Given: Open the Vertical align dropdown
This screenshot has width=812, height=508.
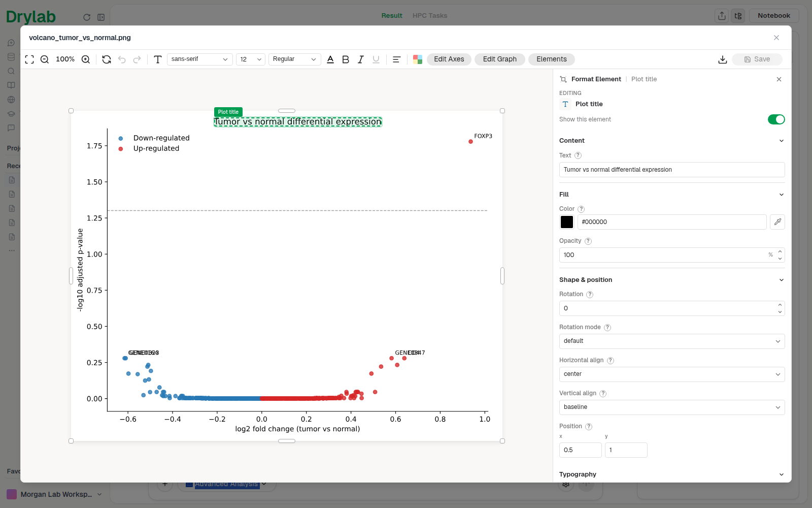Looking at the screenshot, I should 672,407.
